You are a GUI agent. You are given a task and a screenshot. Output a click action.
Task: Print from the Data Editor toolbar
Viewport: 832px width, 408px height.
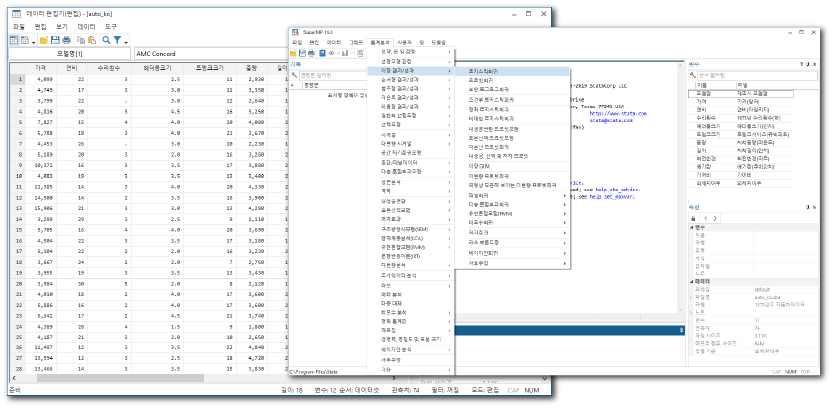pos(66,40)
